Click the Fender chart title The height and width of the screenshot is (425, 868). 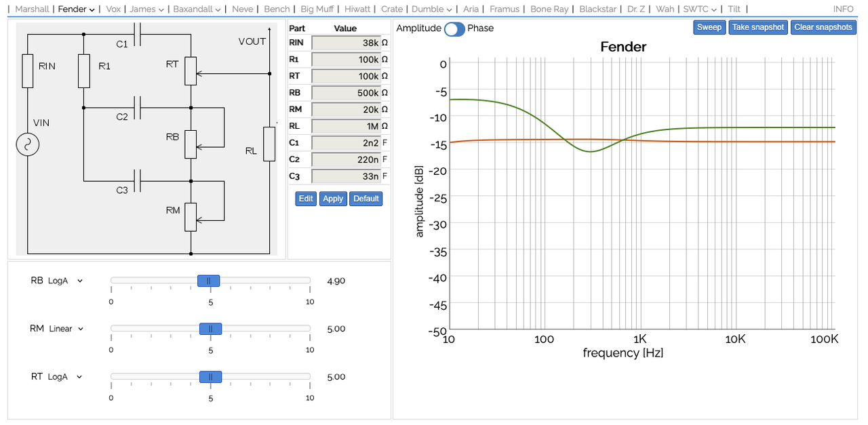click(x=623, y=47)
